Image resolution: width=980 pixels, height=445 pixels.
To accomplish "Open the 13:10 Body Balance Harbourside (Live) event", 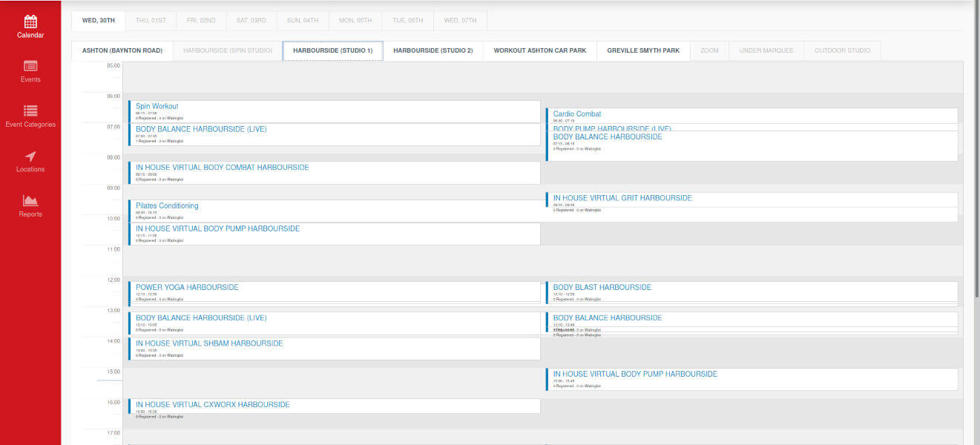I will pyautogui.click(x=334, y=323).
